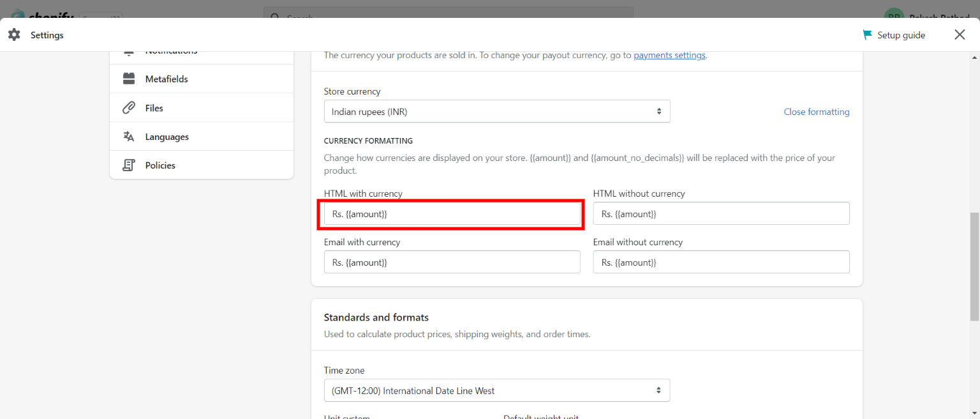Click the payments settings link
980x419 pixels.
(x=669, y=56)
